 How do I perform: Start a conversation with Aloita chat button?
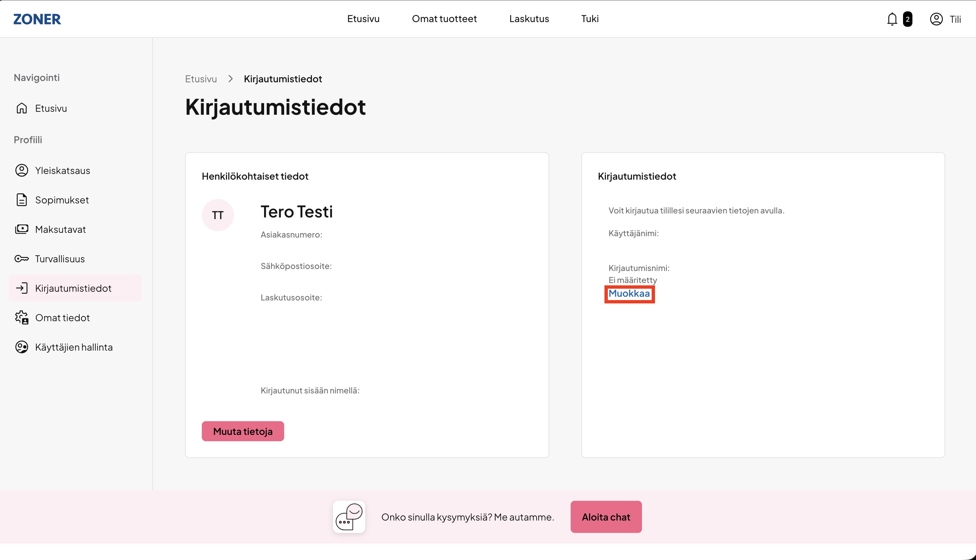click(606, 517)
